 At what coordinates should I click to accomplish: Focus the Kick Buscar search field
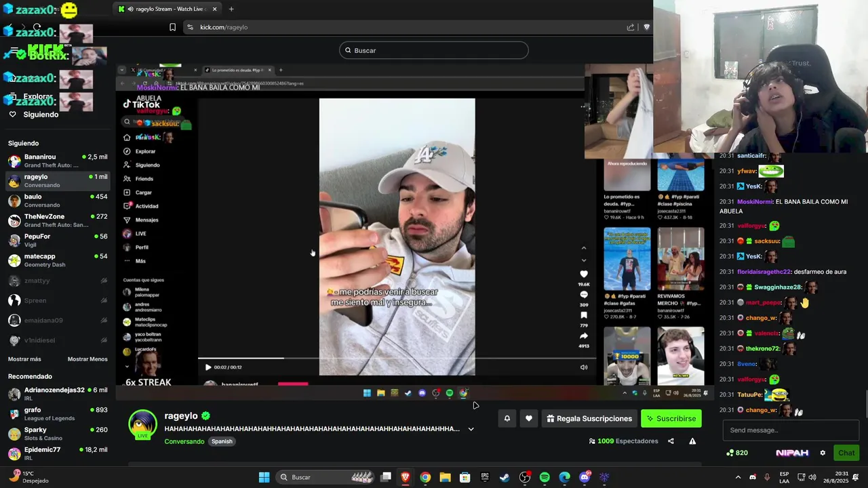click(434, 50)
